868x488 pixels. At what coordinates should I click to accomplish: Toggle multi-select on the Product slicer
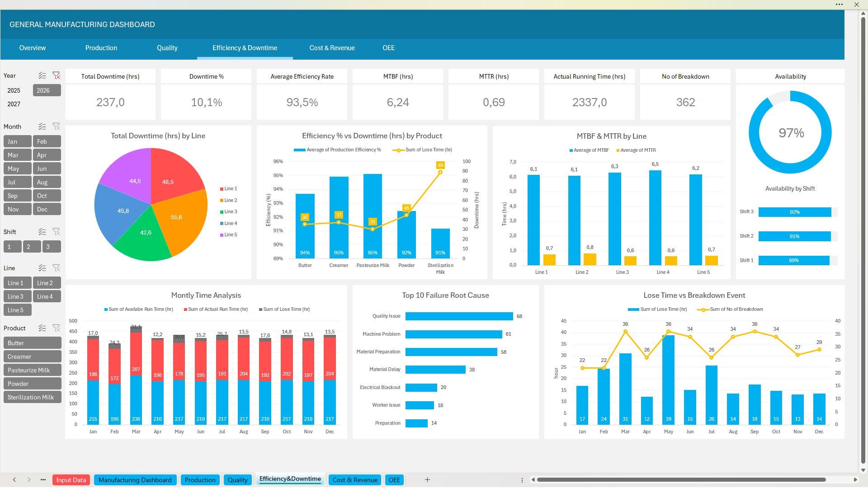[x=42, y=328]
